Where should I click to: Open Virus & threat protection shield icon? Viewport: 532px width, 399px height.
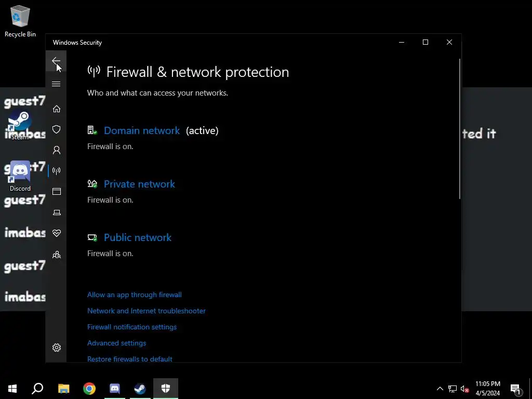coord(57,129)
